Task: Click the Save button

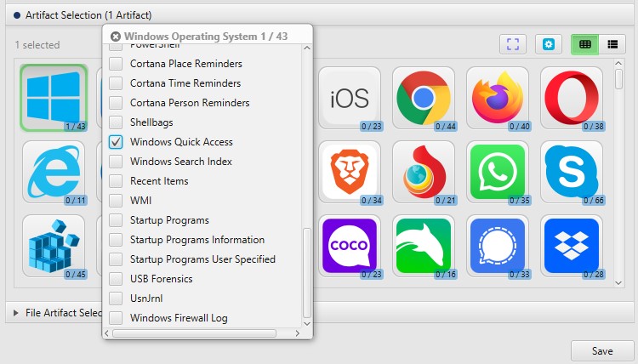Action: click(602, 350)
